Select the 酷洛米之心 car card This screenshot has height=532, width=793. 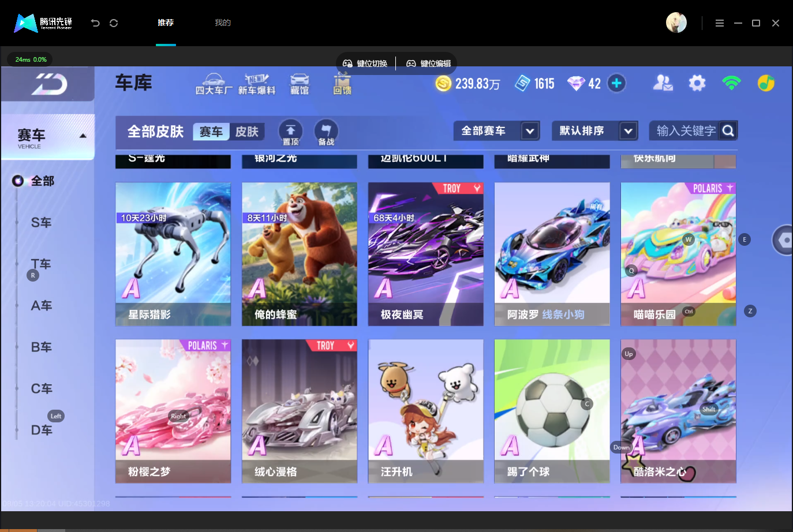[679, 411]
